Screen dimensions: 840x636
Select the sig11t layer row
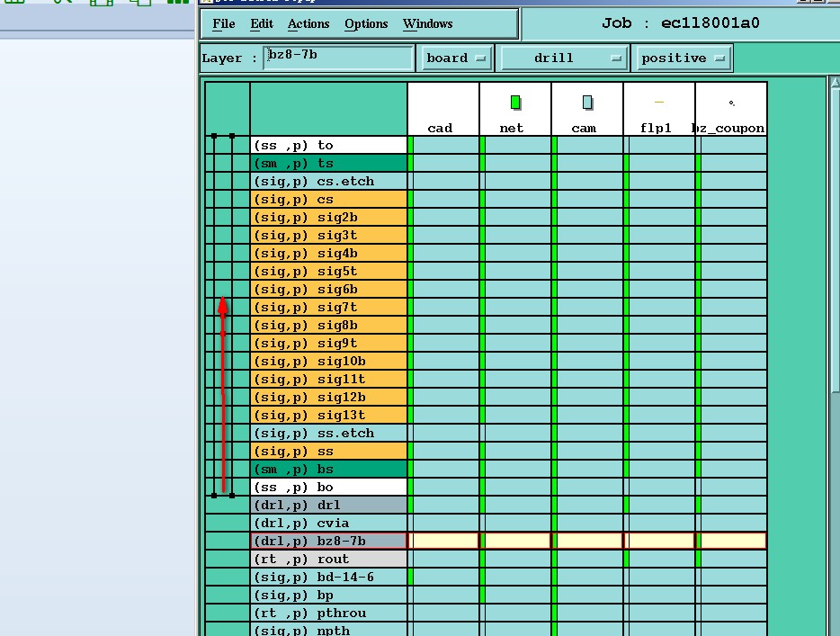328,380
